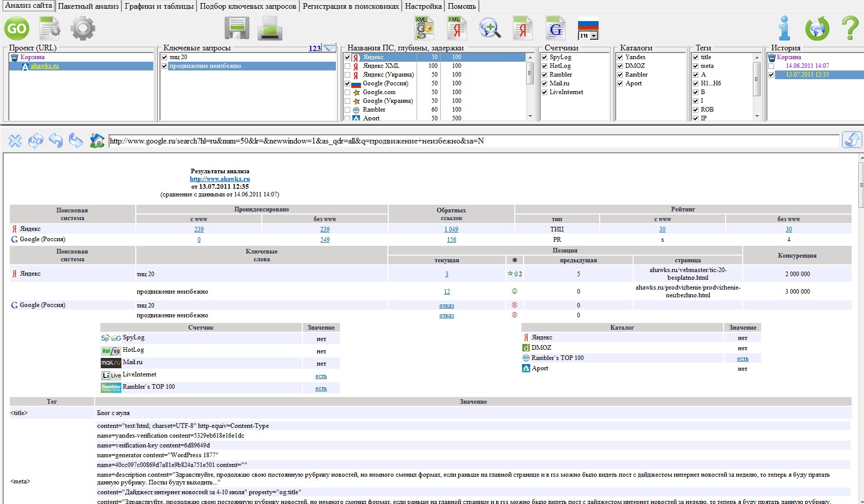This screenshot has height=504, width=864.
Task: Click the navigate button right of the address bar
Action: coord(852,140)
